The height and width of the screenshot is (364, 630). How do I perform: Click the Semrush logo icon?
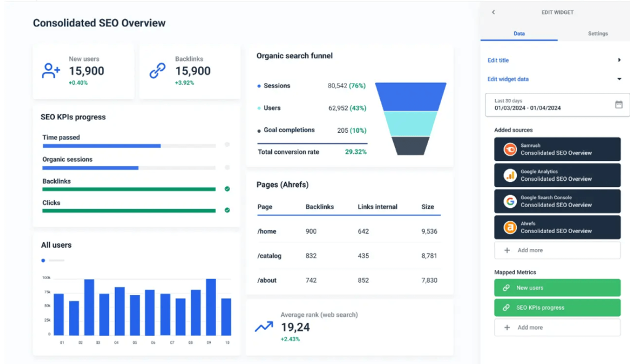[x=510, y=149]
